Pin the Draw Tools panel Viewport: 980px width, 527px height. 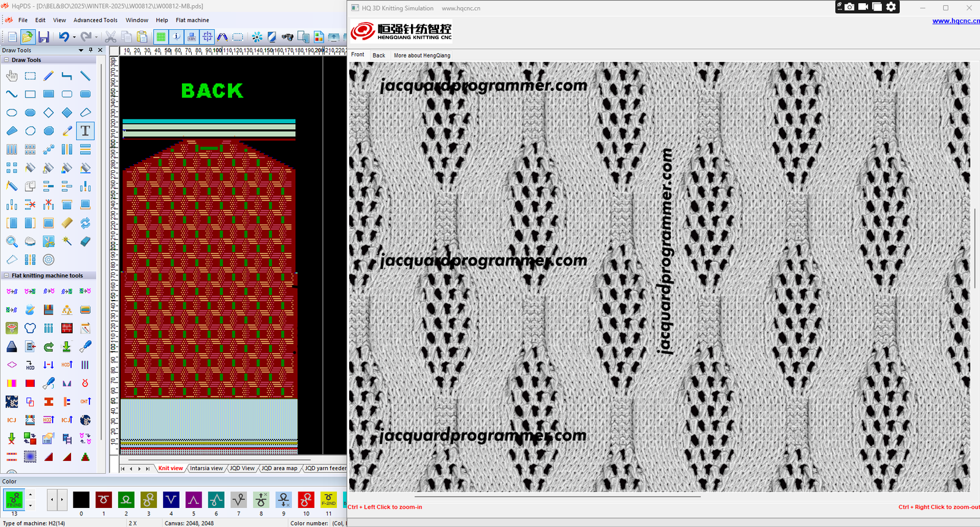91,50
